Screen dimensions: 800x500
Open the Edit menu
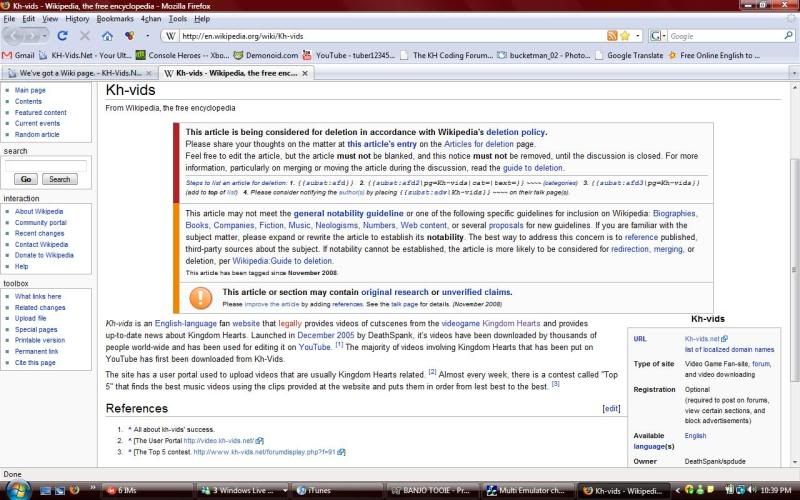tap(29, 19)
